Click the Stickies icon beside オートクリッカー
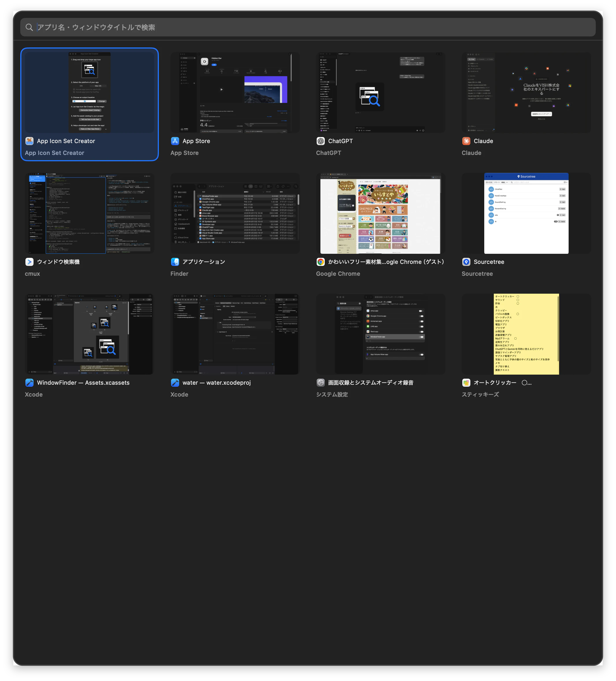The width and height of the screenshot is (616, 681). (466, 382)
